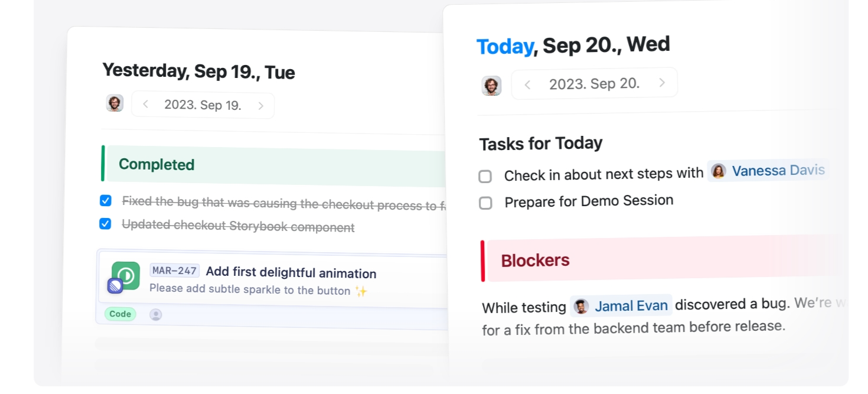This screenshot has width=868, height=394.
Task: Click user avatar beside Sep 19 date picker
Action: (x=115, y=103)
